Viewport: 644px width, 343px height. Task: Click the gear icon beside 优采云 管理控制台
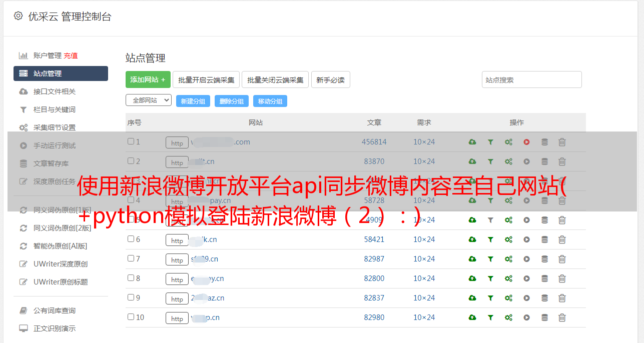click(x=19, y=16)
